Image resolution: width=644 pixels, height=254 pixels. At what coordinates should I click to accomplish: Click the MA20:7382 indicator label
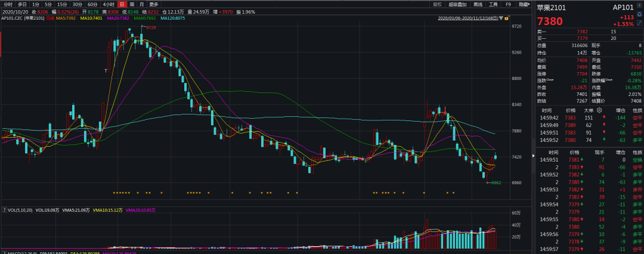tap(118, 18)
